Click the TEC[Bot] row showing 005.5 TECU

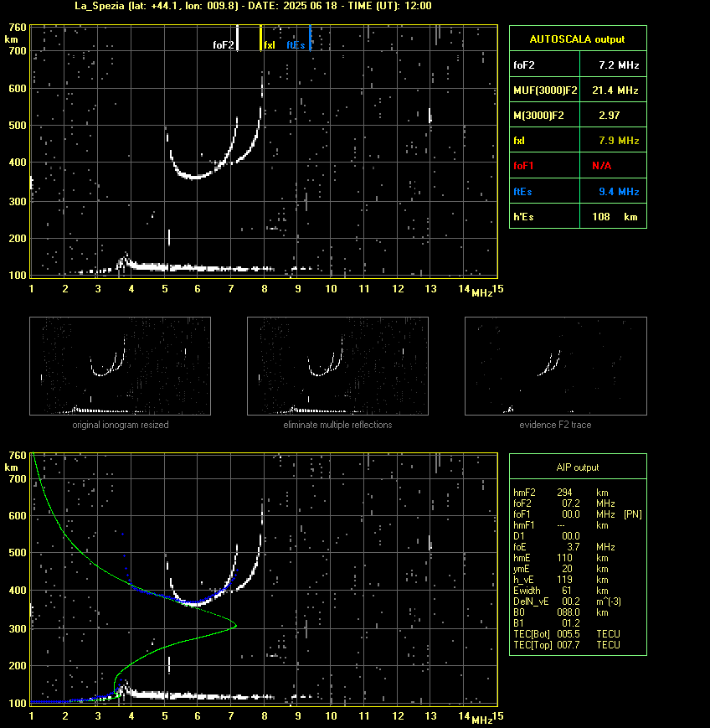click(567, 634)
